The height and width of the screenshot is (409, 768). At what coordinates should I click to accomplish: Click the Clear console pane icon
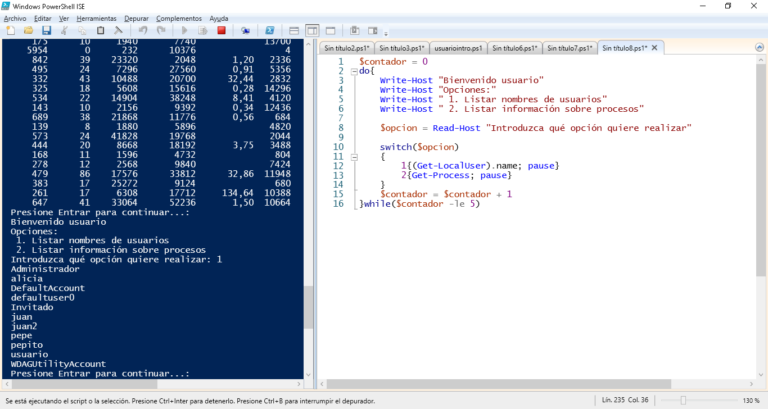point(118,31)
